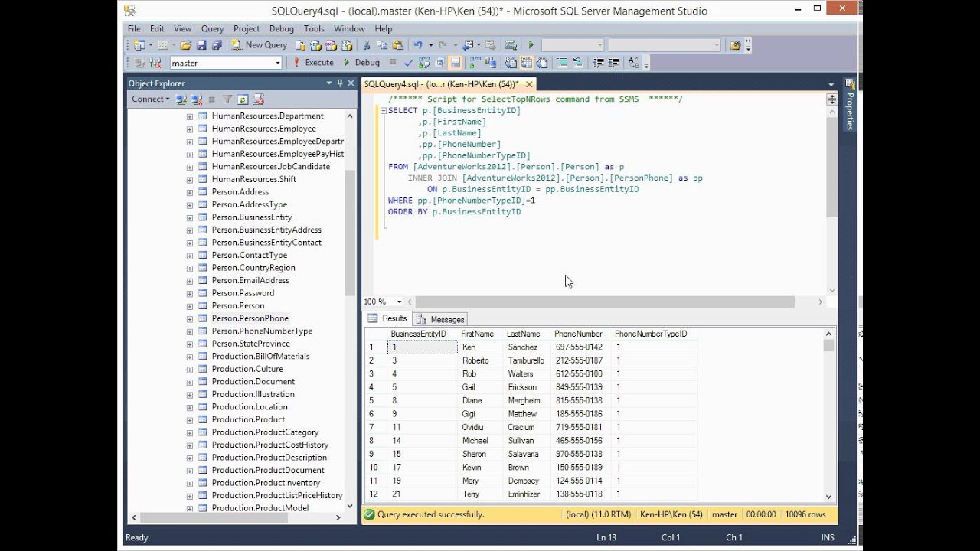The width and height of the screenshot is (980, 551).
Task: Select the Tamburello last name cell
Action: click(526, 360)
